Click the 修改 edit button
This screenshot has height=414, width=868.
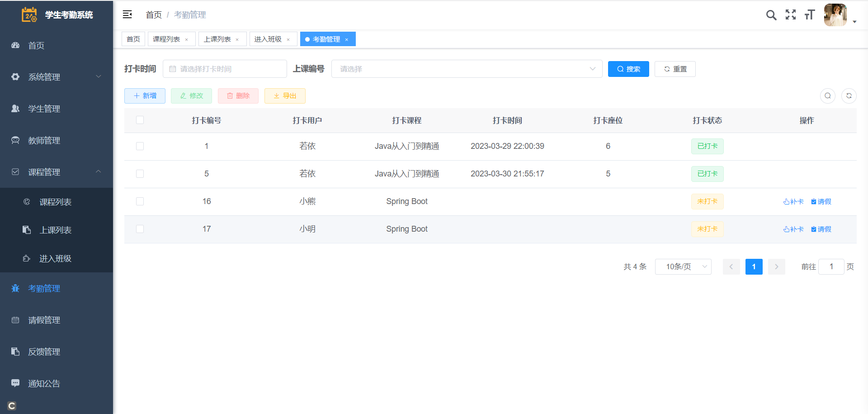pos(191,95)
